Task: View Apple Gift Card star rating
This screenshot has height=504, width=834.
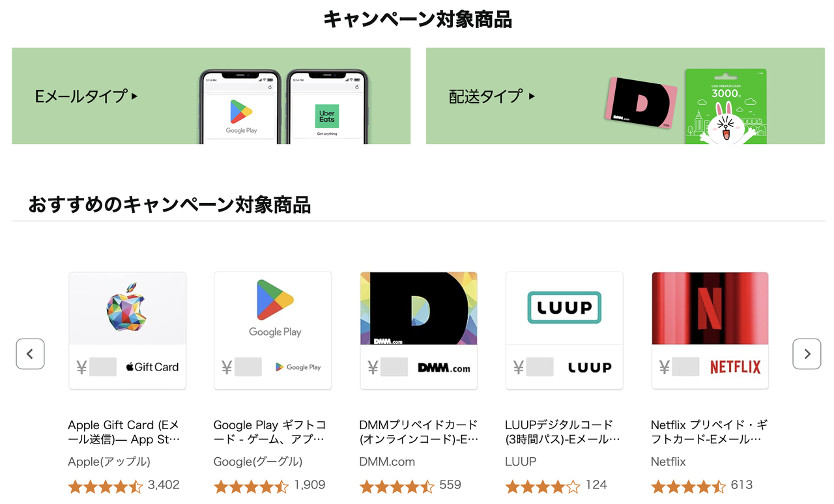Action: click(x=106, y=486)
